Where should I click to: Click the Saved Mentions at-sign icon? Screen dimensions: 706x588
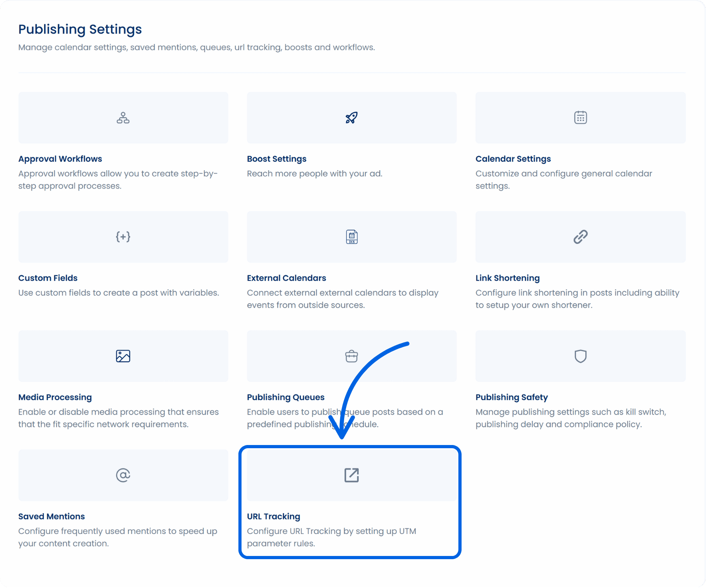tap(123, 475)
